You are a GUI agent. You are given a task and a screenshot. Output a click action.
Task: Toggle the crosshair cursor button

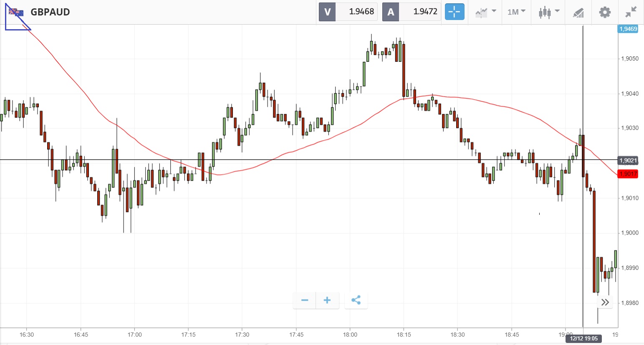tap(455, 12)
